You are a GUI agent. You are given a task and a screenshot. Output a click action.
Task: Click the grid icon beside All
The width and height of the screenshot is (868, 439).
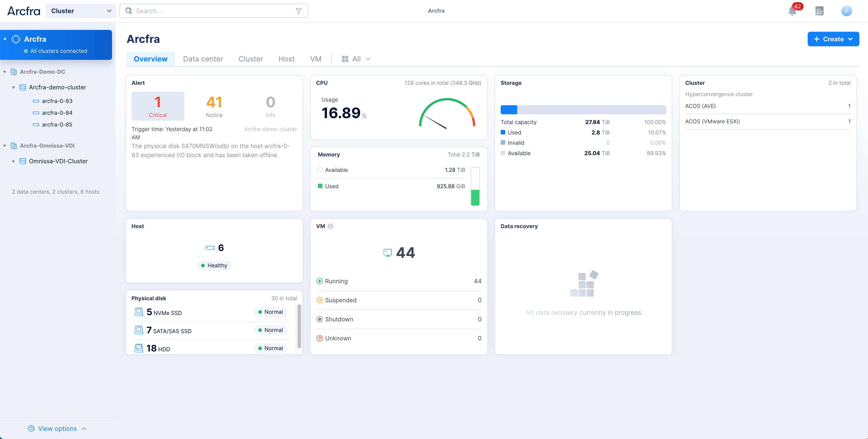pyautogui.click(x=345, y=59)
